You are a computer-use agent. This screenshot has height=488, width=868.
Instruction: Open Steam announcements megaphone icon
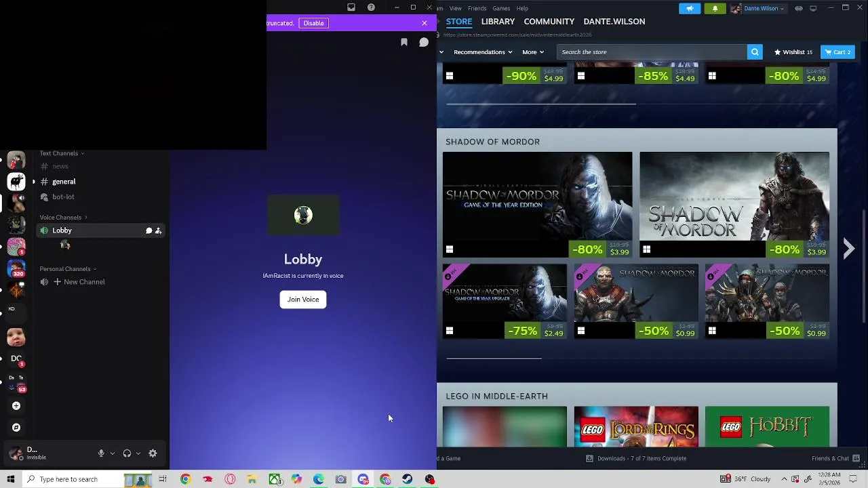click(690, 8)
